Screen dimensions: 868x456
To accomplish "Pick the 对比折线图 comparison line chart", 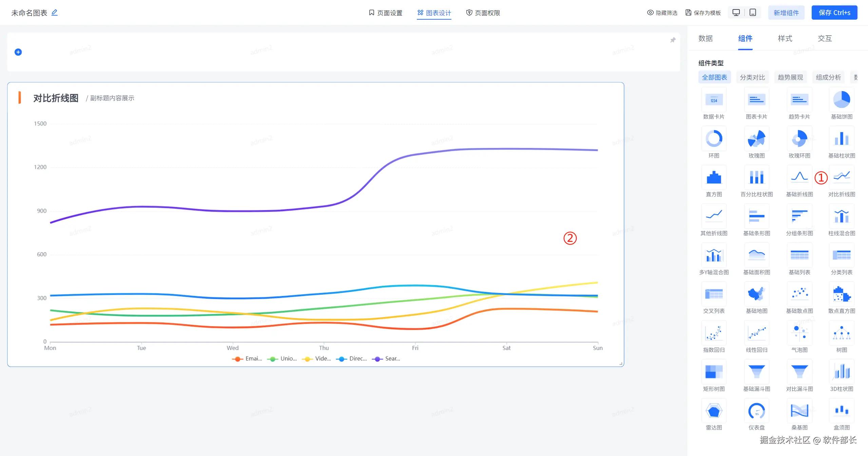I will tap(841, 178).
